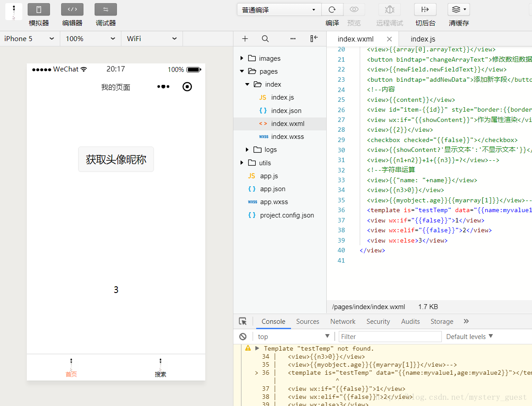Click the simulator menu three dots icon
The width and height of the screenshot is (532, 406).
(x=163, y=87)
